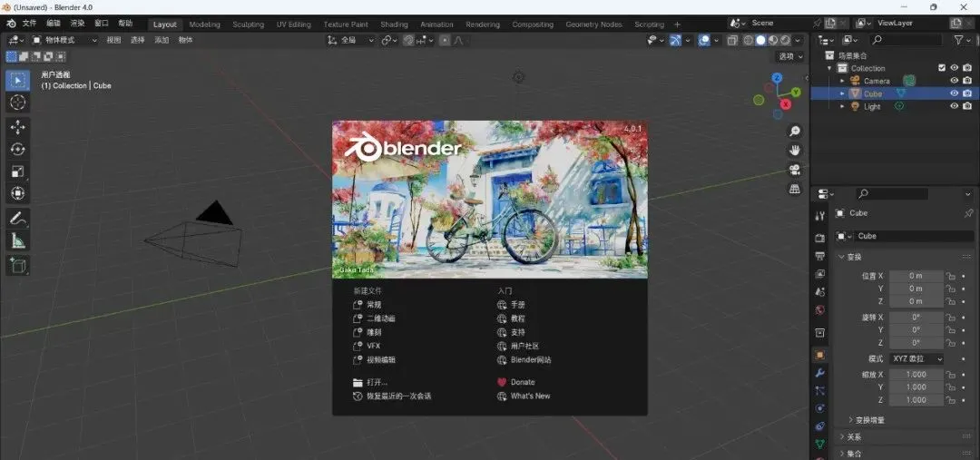Toggle the lock for Scale Z
The height and width of the screenshot is (460, 980).
[951, 400]
